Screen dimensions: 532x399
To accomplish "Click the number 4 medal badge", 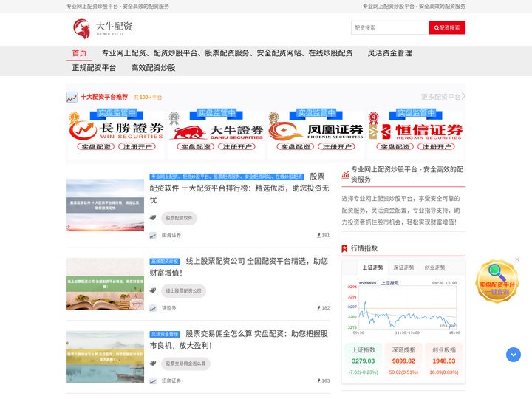I will tap(373, 118).
